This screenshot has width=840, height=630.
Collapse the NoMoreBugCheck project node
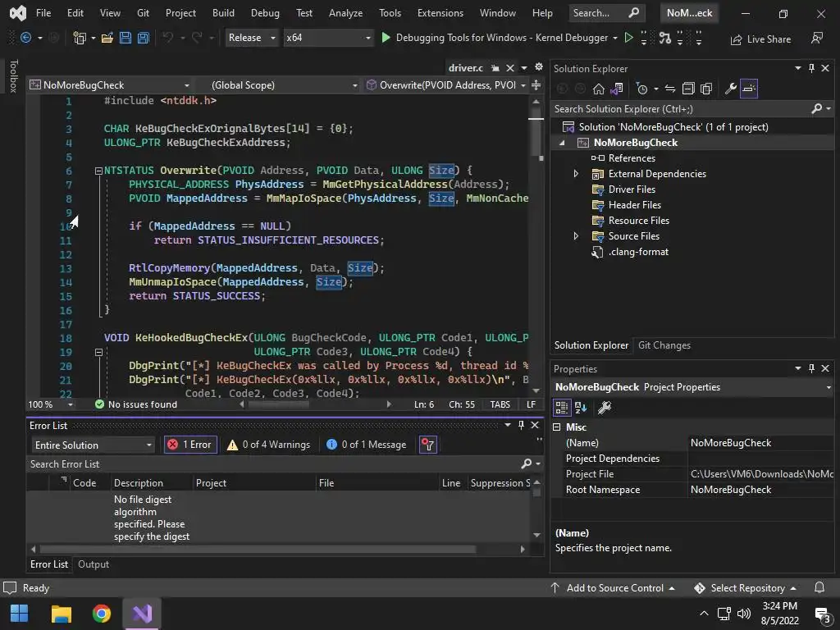pos(562,143)
